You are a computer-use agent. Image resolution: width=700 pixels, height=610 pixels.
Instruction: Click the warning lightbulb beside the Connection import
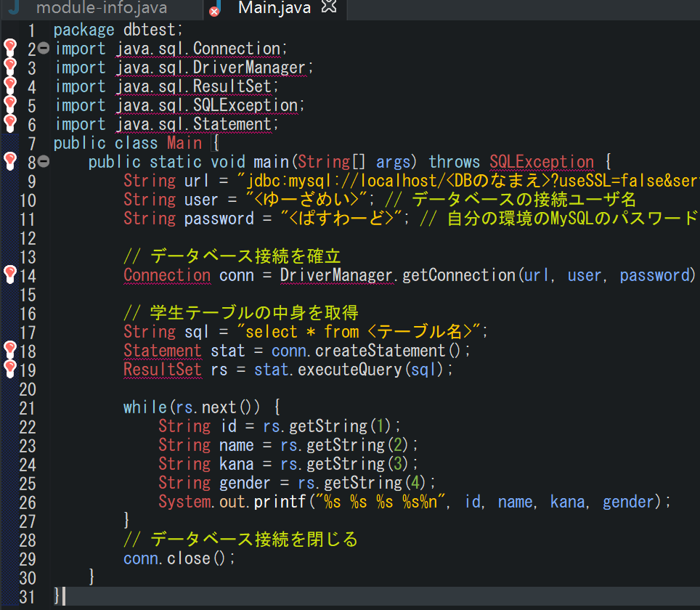click(9, 48)
